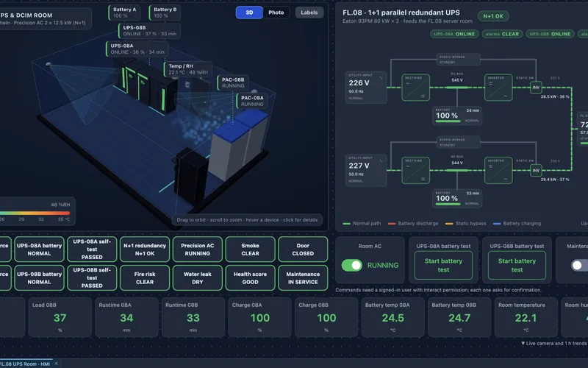This screenshot has width=588, height=368.
Task: Switch to the Photo view tab
Action: [276, 13]
